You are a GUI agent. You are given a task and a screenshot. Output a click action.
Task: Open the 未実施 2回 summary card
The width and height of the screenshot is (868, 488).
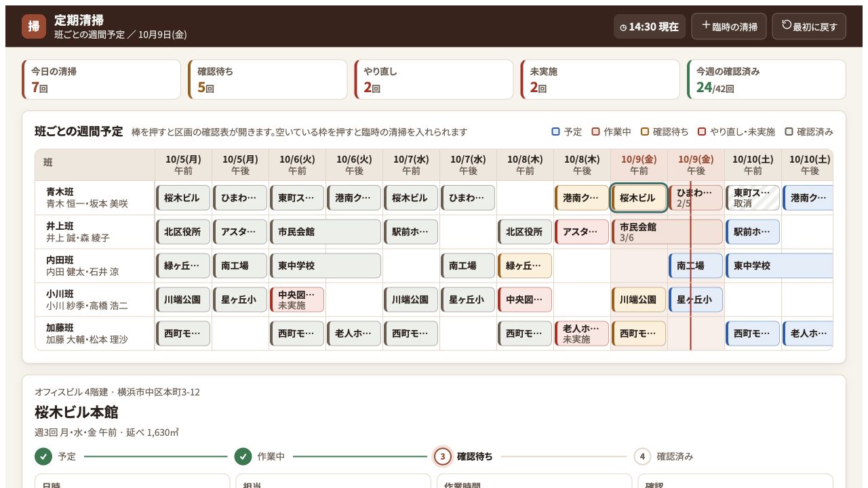point(599,79)
